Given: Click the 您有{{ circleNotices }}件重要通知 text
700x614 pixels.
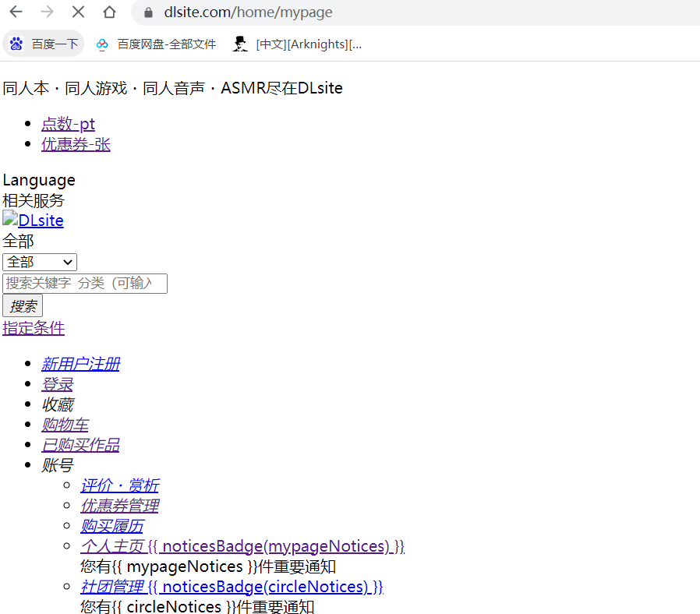Looking at the screenshot, I should point(197,606).
